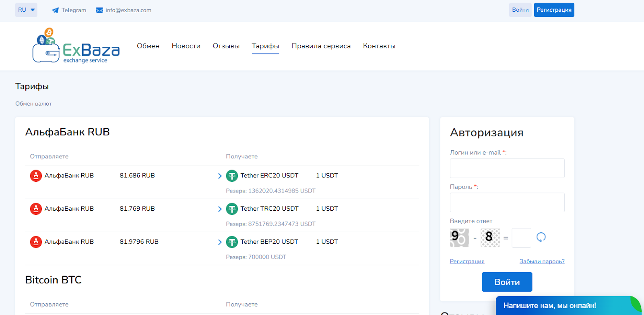The height and width of the screenshot is (315, 644).
Task: Open the Контакты menu item
Action: pos(379,46)
